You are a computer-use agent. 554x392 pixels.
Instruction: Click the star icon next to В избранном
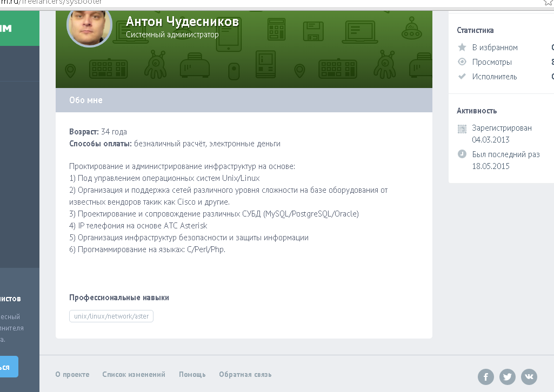462,47
